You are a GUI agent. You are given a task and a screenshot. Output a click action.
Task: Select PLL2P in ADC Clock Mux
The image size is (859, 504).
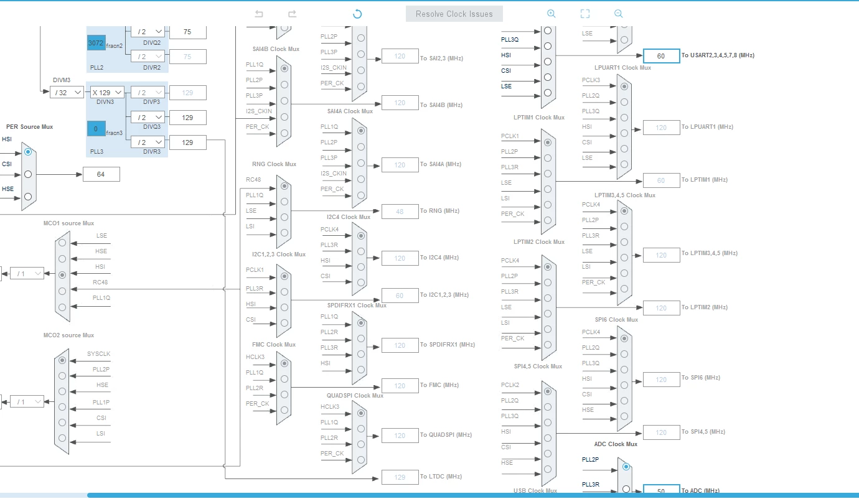click(626, 467)
